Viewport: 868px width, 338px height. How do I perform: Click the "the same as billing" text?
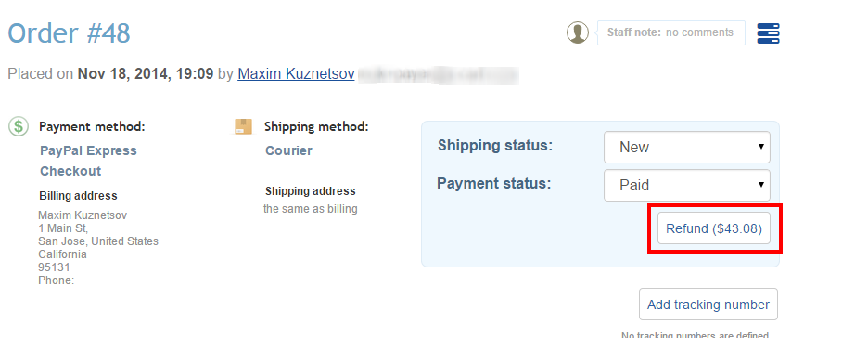pos(311,209)
